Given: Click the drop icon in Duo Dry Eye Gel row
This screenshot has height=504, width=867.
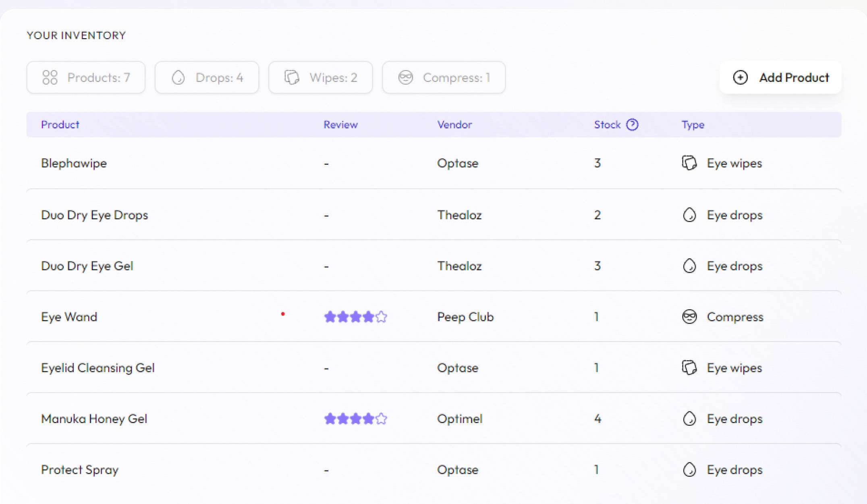Looking at the screenshot, I should click(x=689, y=266).
